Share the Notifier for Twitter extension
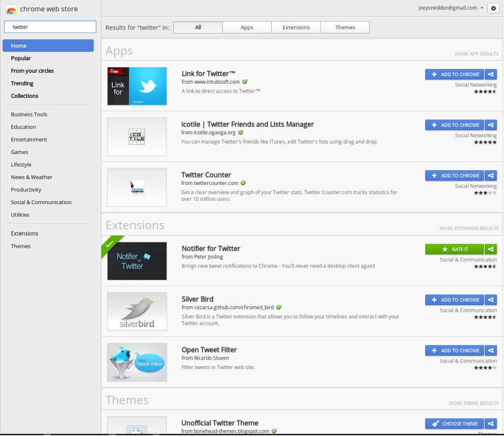 coord(491,249)
